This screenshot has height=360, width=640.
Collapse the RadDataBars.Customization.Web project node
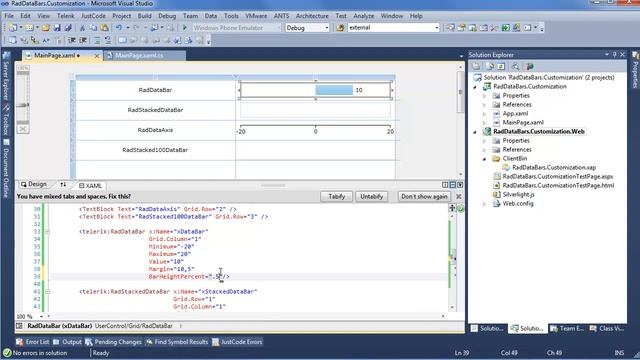pyautogui.click(x=475, y=132)
